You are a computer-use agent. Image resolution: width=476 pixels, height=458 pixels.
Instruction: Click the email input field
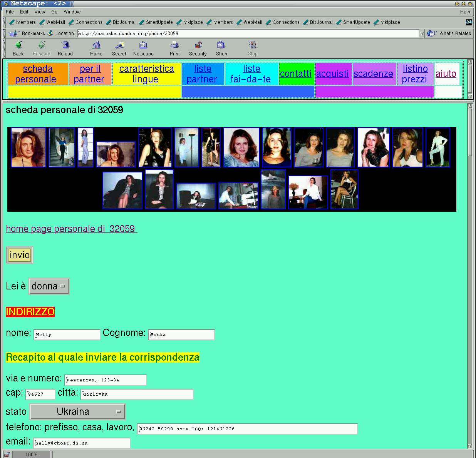[82, 443]
